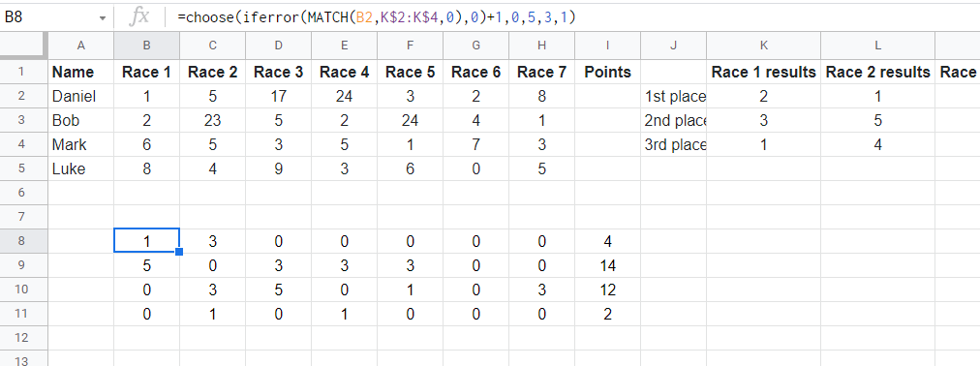Select Points total 2 in row 11
This screenshot has width=980, height=366.
[608, 314]
